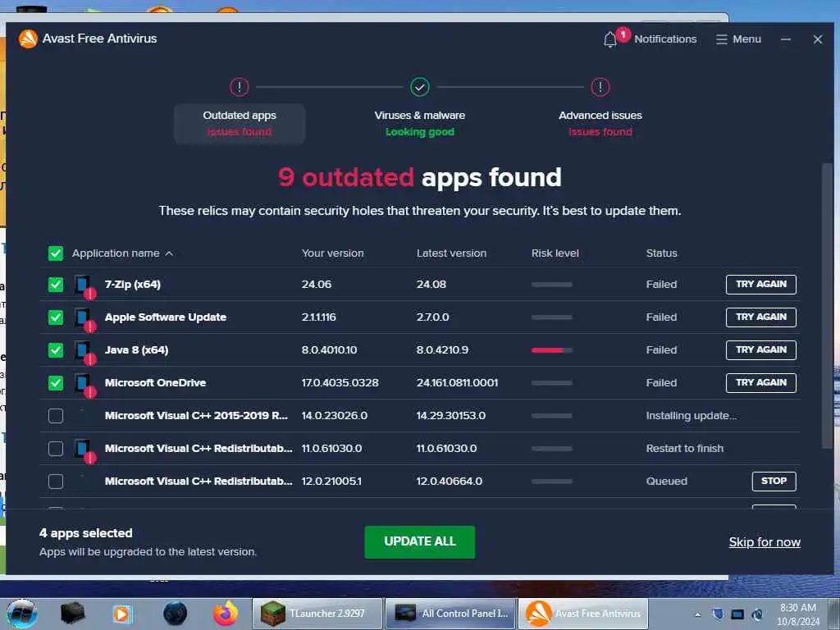This screenshot has width=840, height=630.
Task: Click the 7-Zip risk level bar
Action: 552,285
